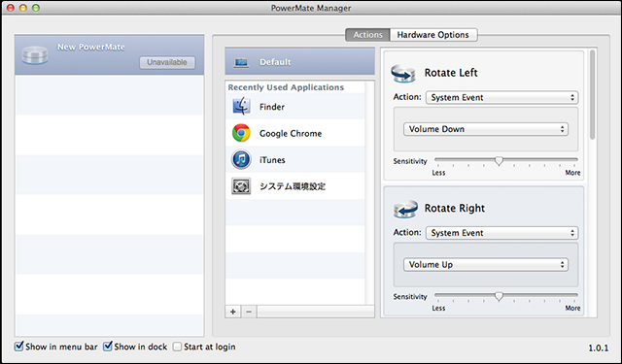Click the Unavailable button
The width and height of the screenshot is (622, 364).
click(167, 62)
